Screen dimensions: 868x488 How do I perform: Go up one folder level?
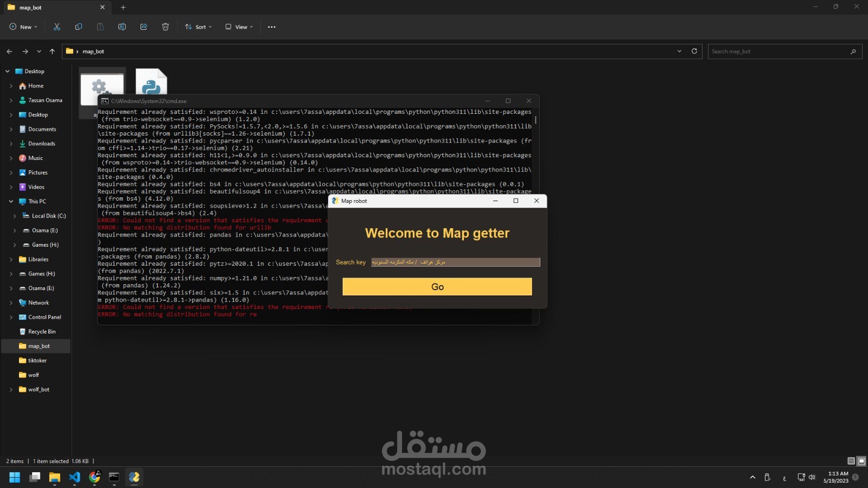click(52, 52)
